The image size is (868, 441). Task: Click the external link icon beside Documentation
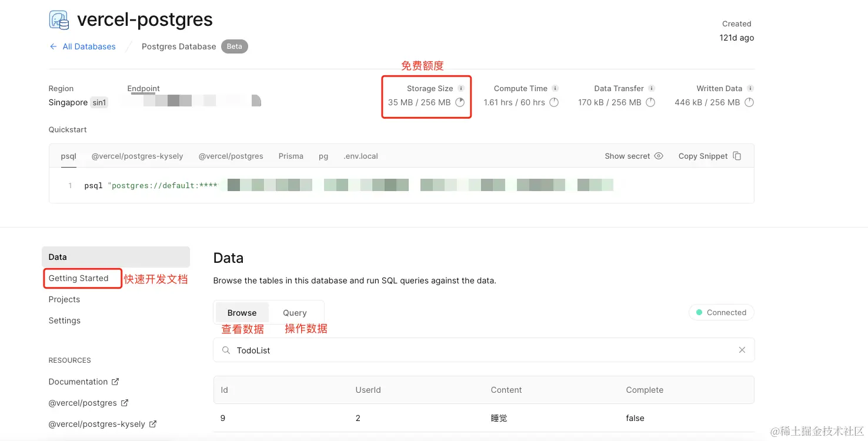(x=115, y=382)
